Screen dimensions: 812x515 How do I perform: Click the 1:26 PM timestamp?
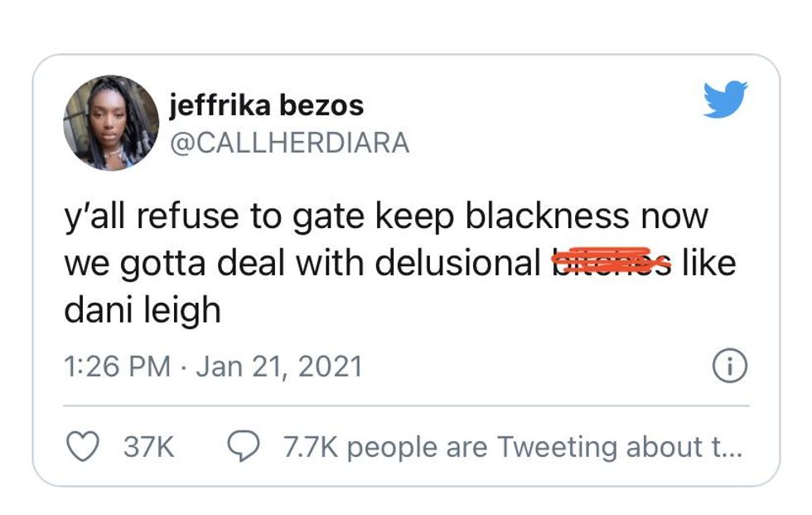click(x=118, y=366)
